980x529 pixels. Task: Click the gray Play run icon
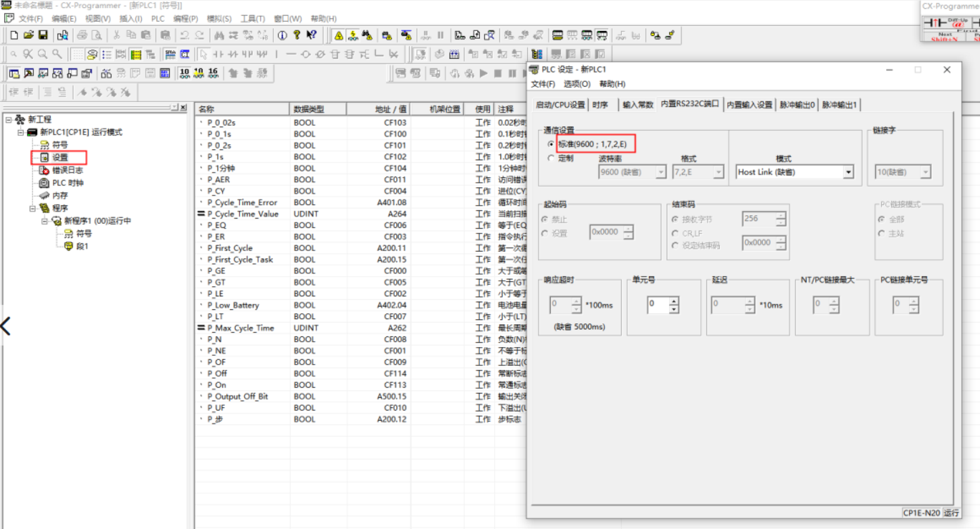pos(483,73)
